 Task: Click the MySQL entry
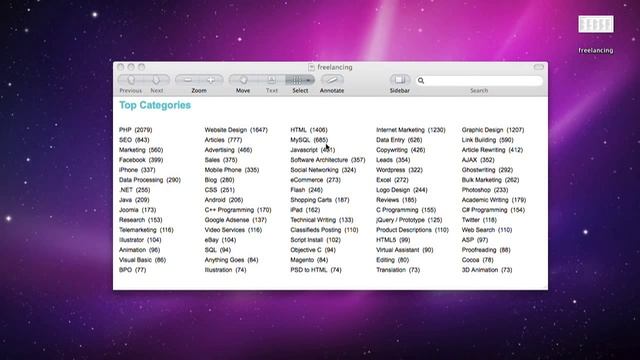tap(309, 140)
